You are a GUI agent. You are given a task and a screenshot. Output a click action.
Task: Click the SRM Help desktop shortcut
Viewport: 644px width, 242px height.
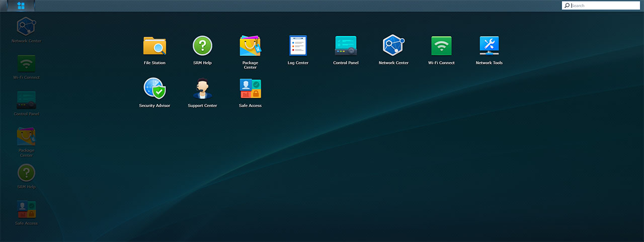[26, 173]
